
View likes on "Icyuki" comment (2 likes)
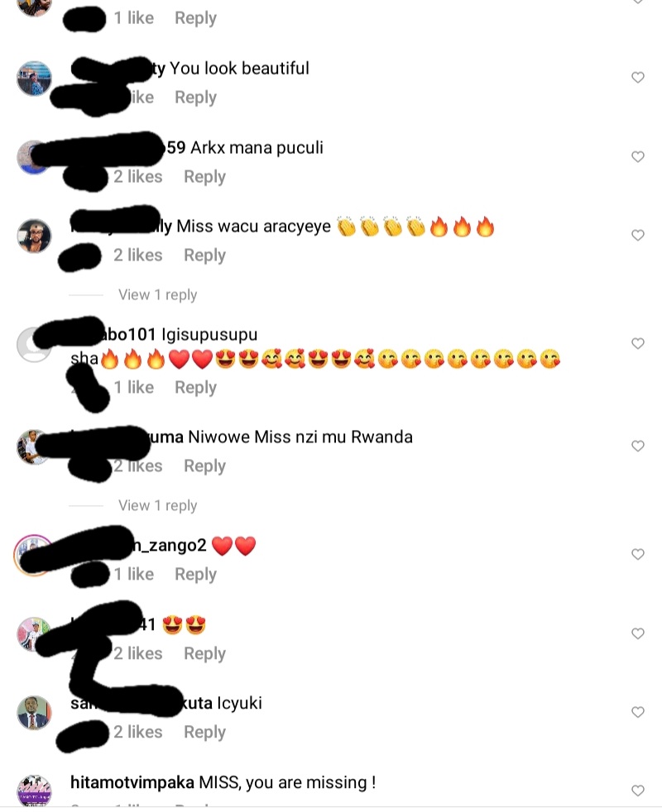(x=138, y=733)
